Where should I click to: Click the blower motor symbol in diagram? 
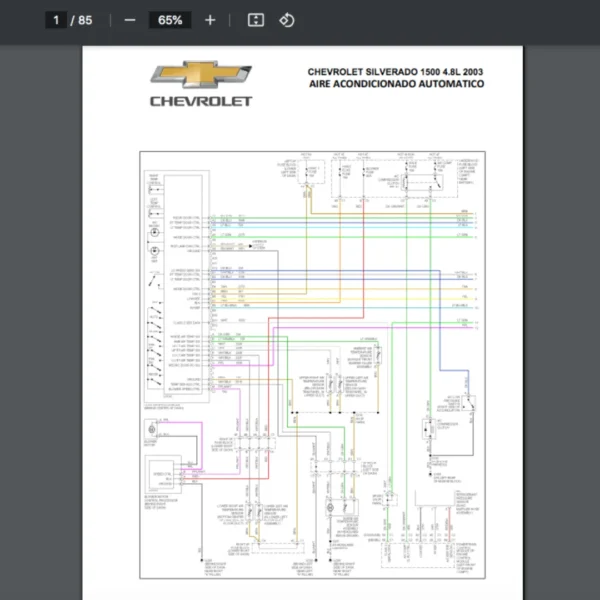coord(153,431)
